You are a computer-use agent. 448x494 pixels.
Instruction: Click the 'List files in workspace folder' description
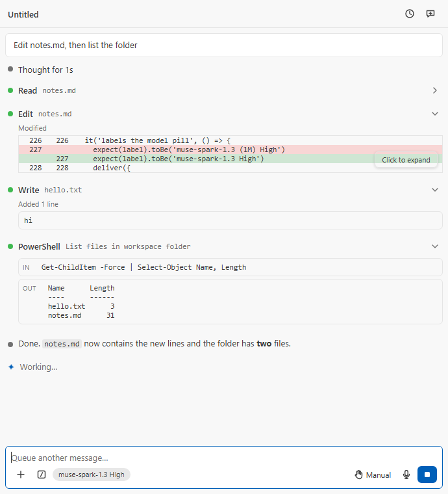tap(128, 247)
